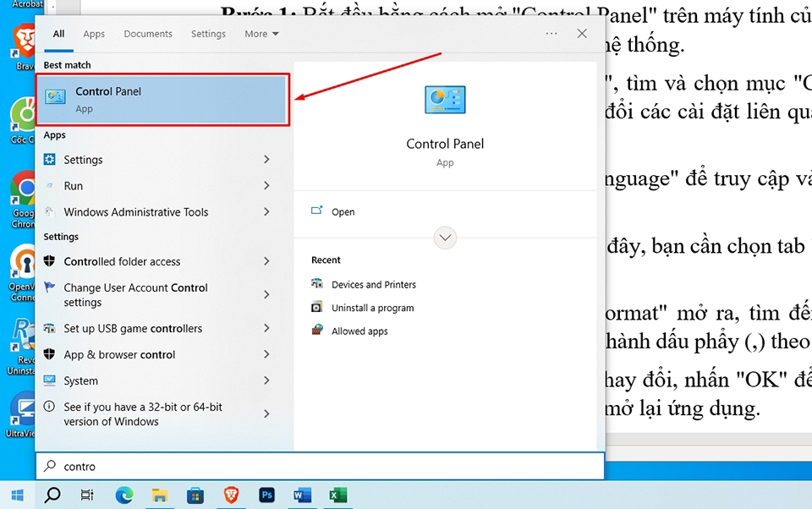Click the Uninstall a program icon
The width and height of the screenshot is (812, 509).
click(x=317, y=307)
